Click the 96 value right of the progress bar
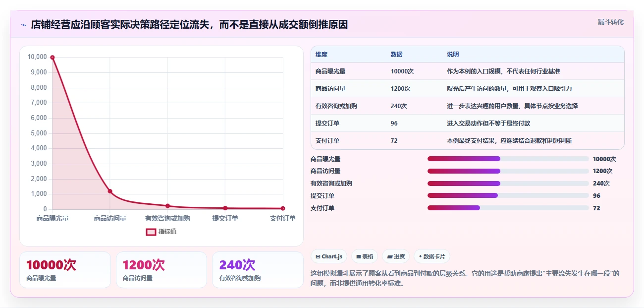The height and width of the screenshot is (308, 644). [x=596, y=196]
